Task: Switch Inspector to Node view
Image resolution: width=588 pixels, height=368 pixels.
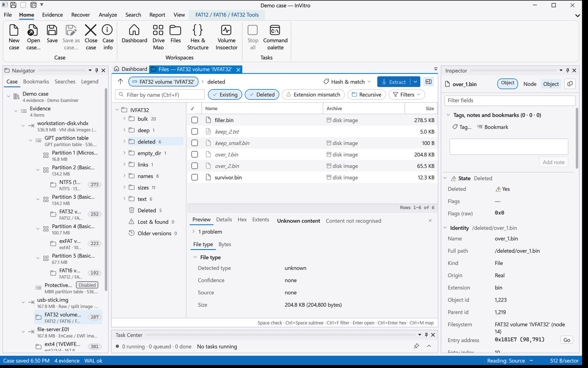Action: pos(530,84)
